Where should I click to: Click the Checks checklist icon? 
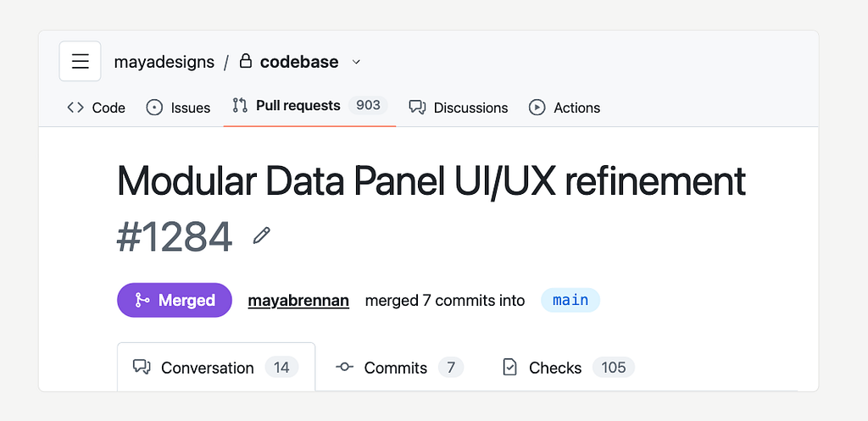(x=509, y=368)
